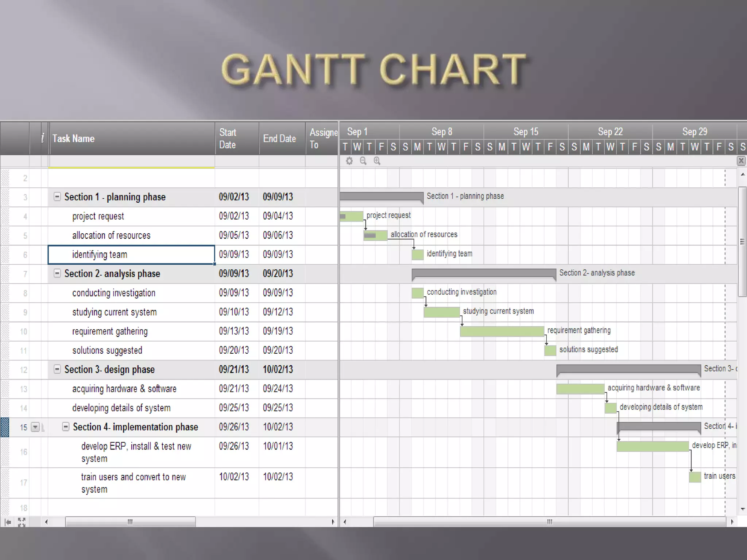Collapse Section 2- analysis phase
This screenshot has height=560, width=747.
pyautogui.click(x=57, y=273)
